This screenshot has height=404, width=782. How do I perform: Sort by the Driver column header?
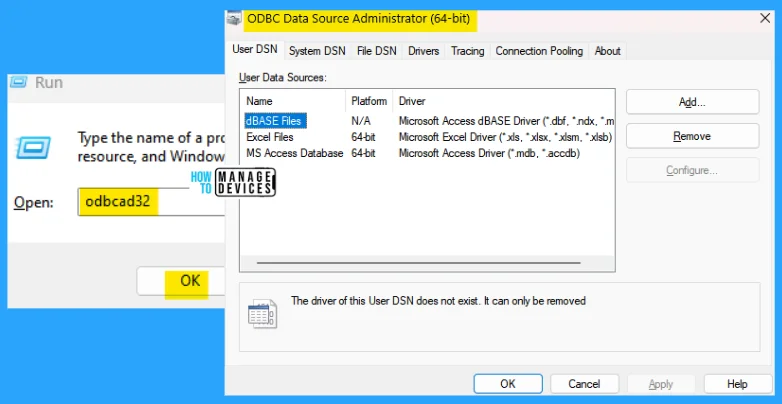(x=504, y=101)
